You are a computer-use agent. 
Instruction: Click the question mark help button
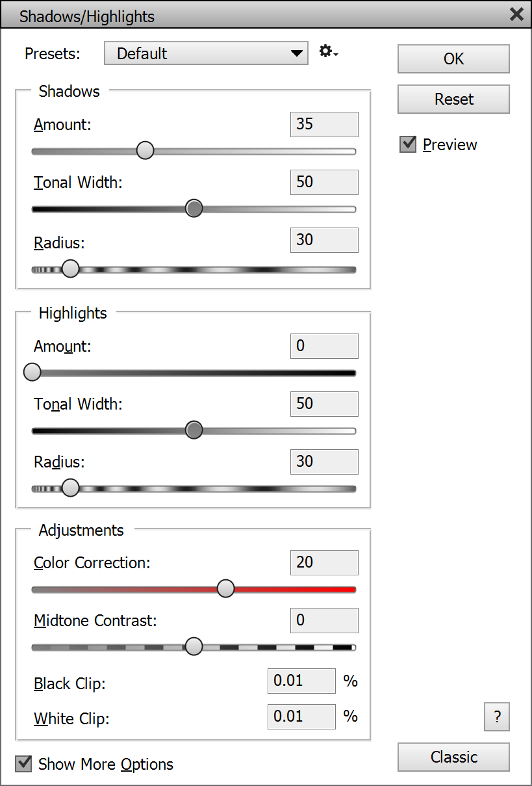point(497,717)
